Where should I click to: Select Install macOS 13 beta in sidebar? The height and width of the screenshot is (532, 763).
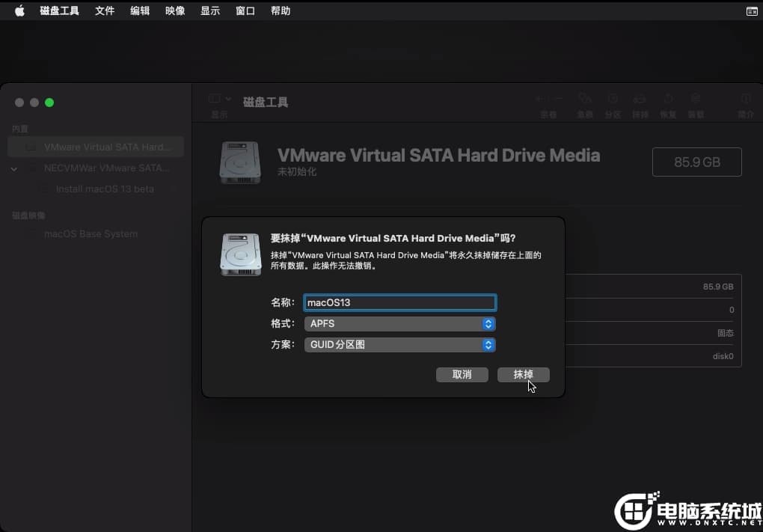[x=105, y=189]
